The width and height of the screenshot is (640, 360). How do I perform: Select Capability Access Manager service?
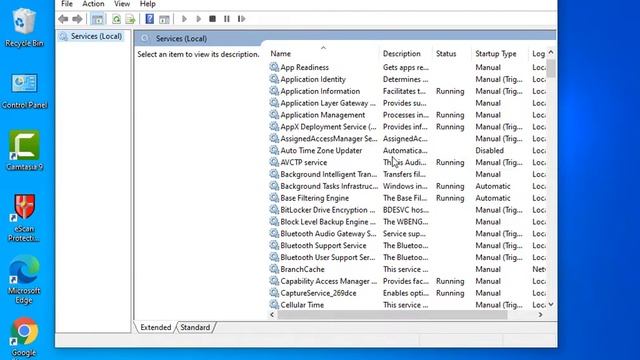coord(328,281)
